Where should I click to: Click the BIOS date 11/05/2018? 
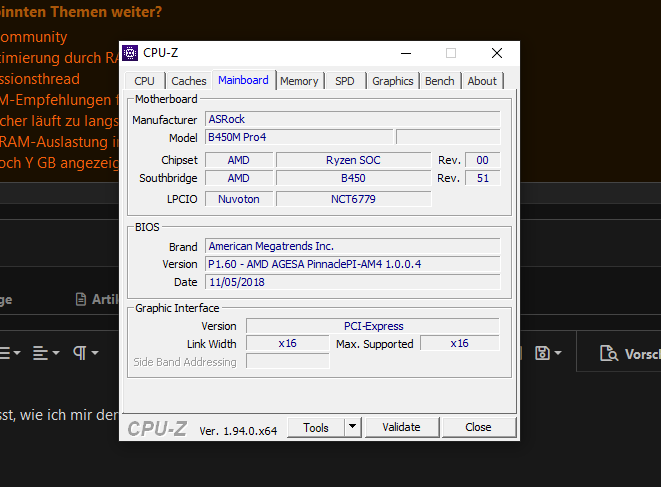click(x=353, y=282)
